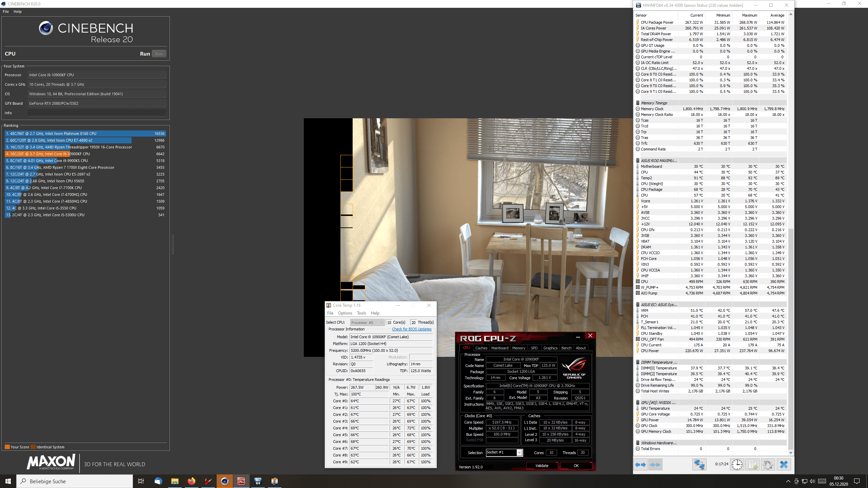The height and width of the screenshot is (488, 868).
Task: Open Core Temp Tools menu
Action: (x=361, y=313)
